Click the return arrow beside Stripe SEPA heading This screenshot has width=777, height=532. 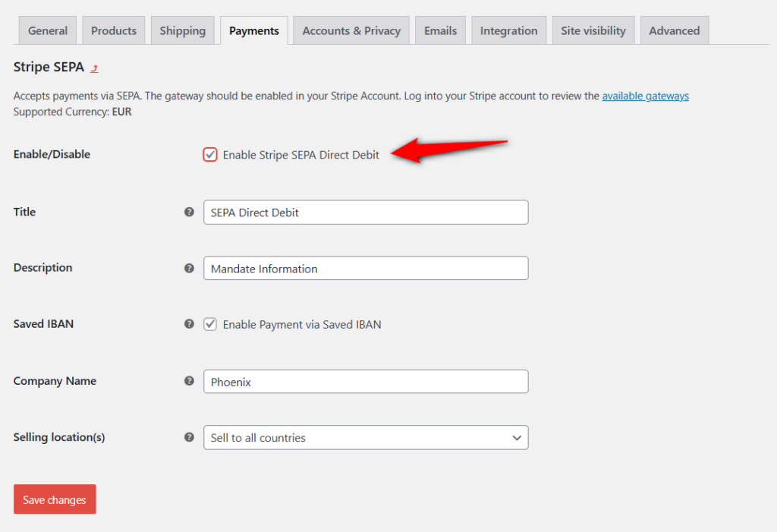click(93, 68)
